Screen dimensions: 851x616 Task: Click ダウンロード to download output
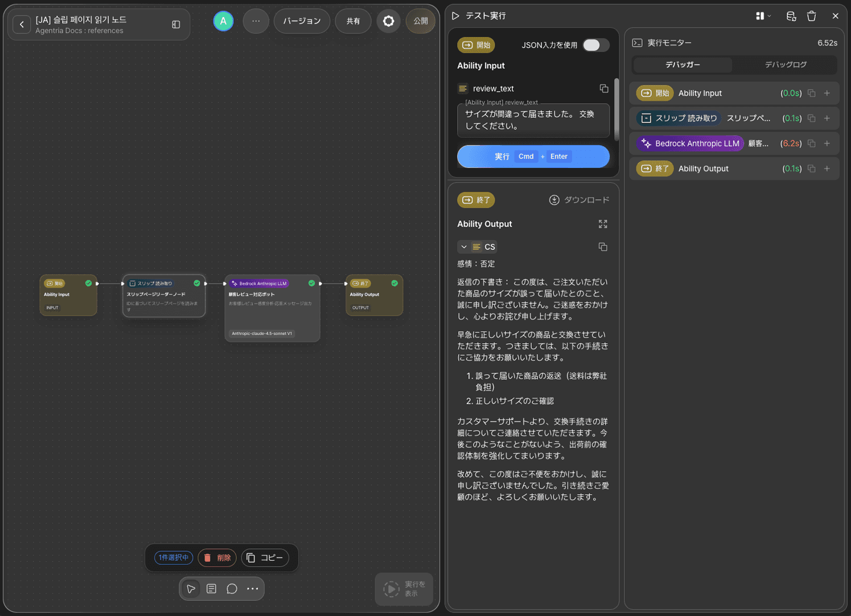579,200
